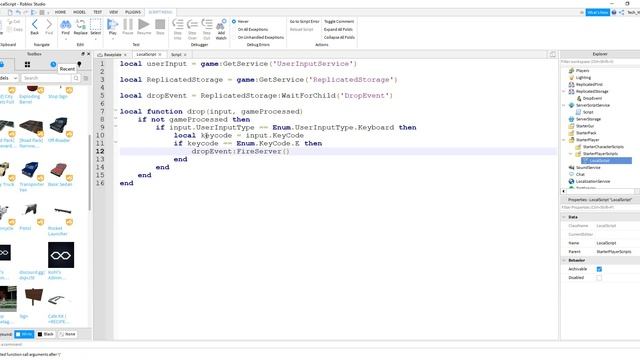Undock the Toolbox panel
Image resolution: width=640 pixels, height=360 pixels.
(x=83, y=54)
